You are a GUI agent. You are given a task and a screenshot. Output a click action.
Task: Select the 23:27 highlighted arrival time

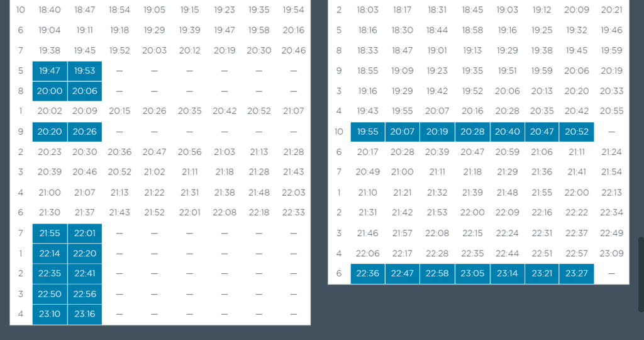click(x=576, y=273)
